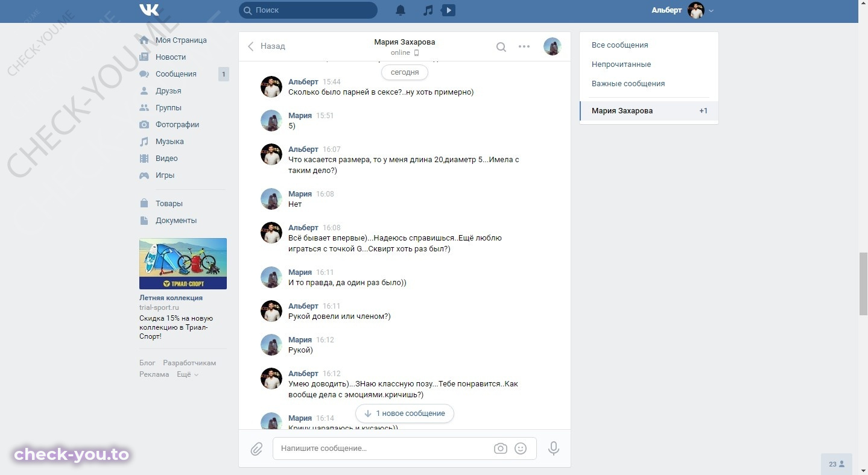This screenshot has height=475, width=868.
Task: Go back with the Назад button
Action: click(267, 46)
